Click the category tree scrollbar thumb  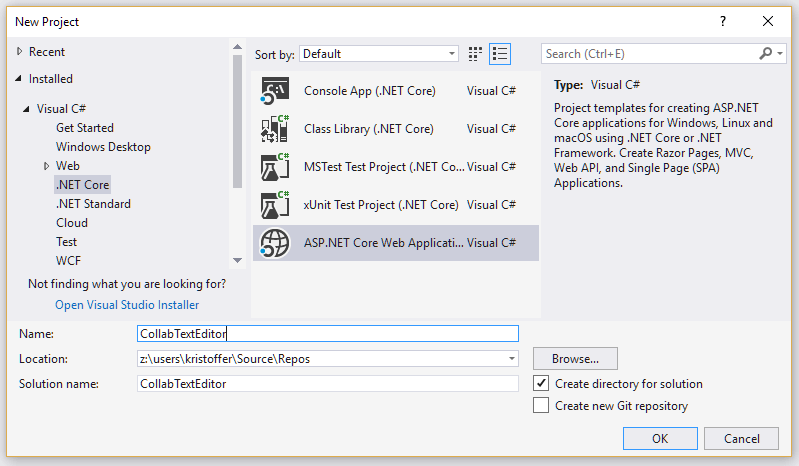237,121
